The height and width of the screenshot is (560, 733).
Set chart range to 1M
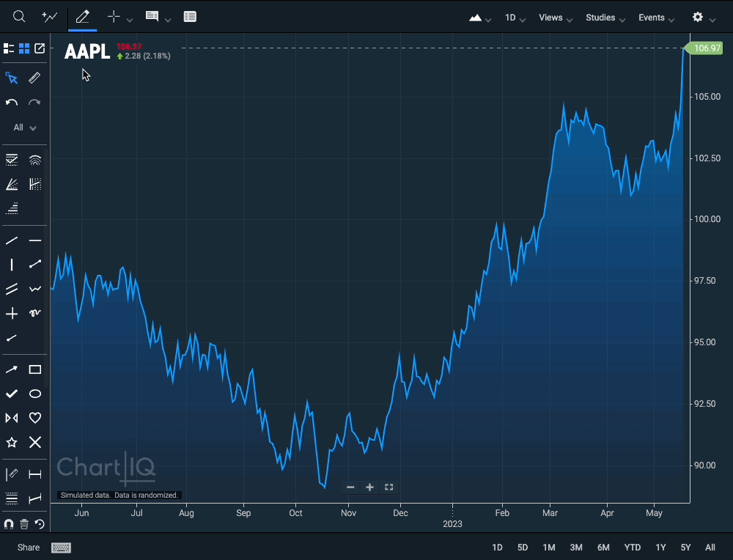549,548
